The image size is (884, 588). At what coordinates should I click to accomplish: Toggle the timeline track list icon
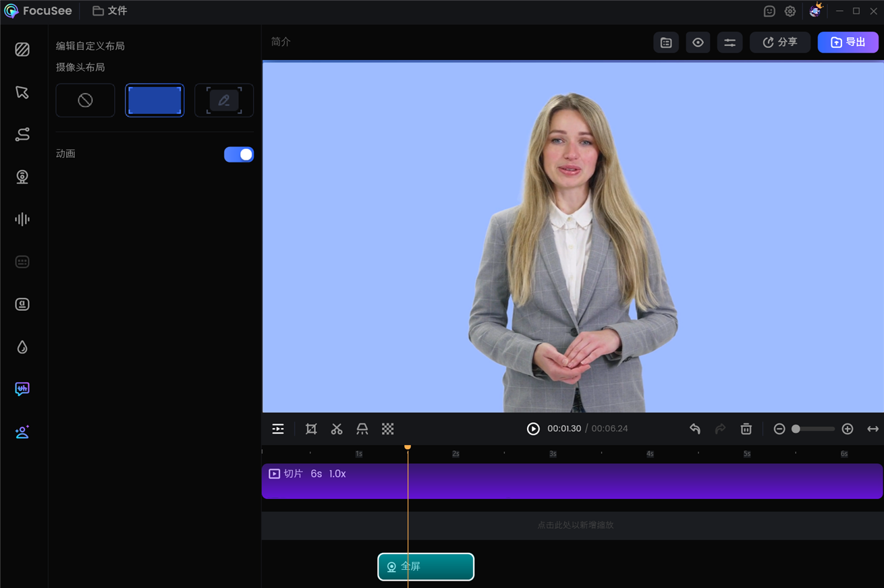tap(278, 429)
